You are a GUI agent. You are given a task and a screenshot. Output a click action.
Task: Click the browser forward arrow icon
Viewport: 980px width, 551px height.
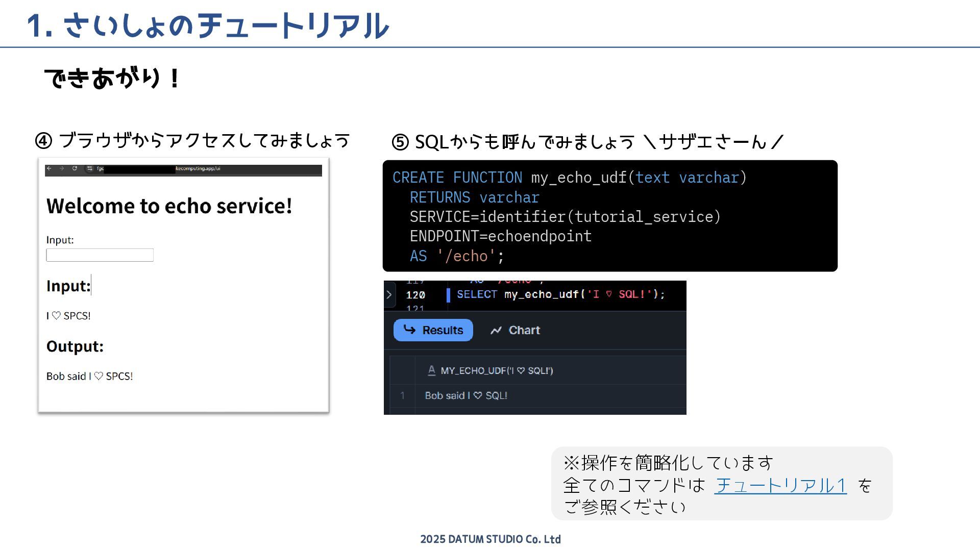[62, 168]
